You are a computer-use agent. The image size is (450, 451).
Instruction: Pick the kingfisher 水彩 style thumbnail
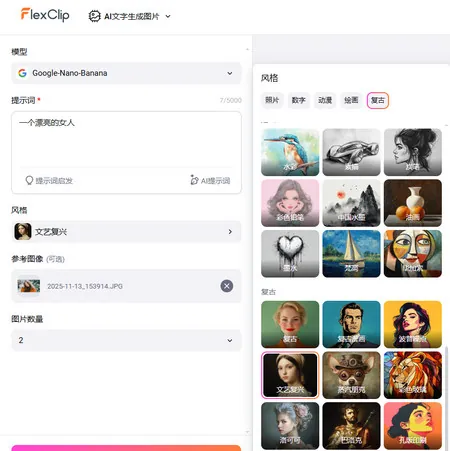tap(290, 152)
